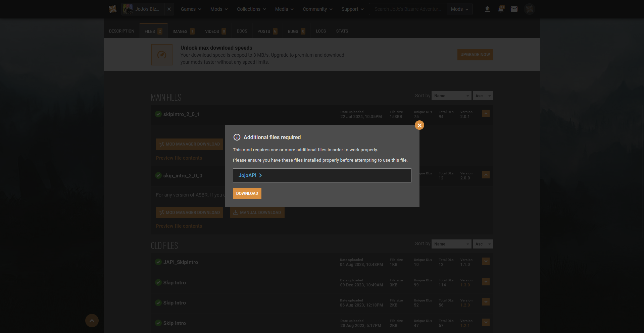Switch to the Bugs tab
Image resolution: width=644 pixels, height=333 pixels.
pyautogui.click(x=296, y=31)
